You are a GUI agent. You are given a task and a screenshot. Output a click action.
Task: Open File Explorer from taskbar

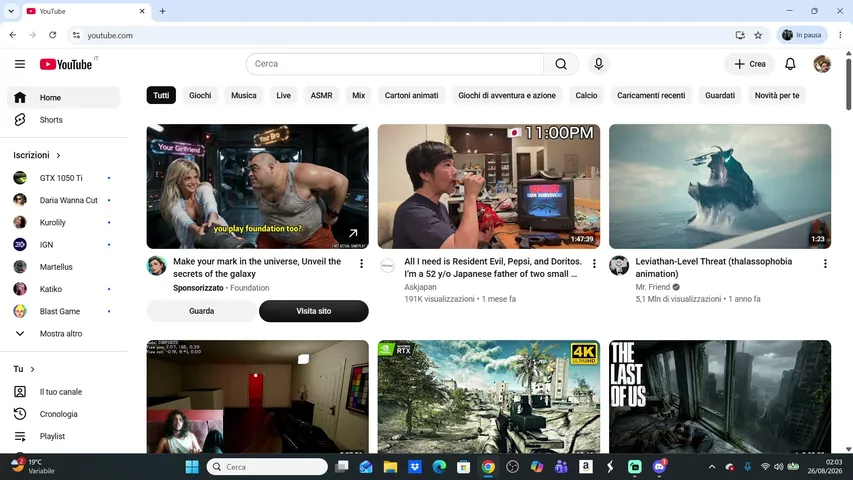point(390,467)
